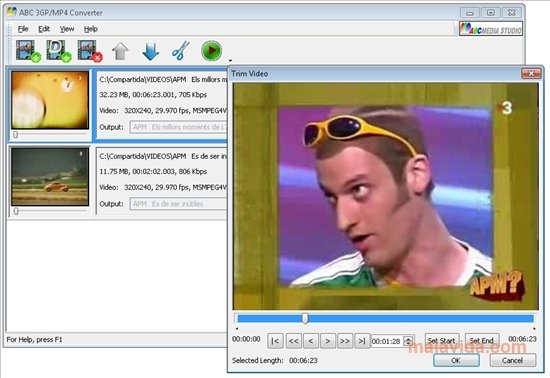Move selected video up with gray arrow

click(120, 52)
